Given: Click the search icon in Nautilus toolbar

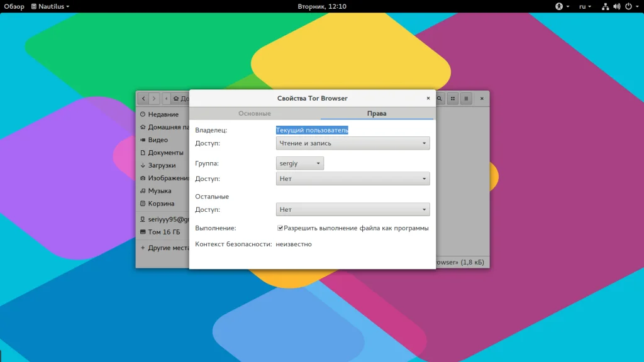Looking at the screenshot, I should [x=440, y=99].
